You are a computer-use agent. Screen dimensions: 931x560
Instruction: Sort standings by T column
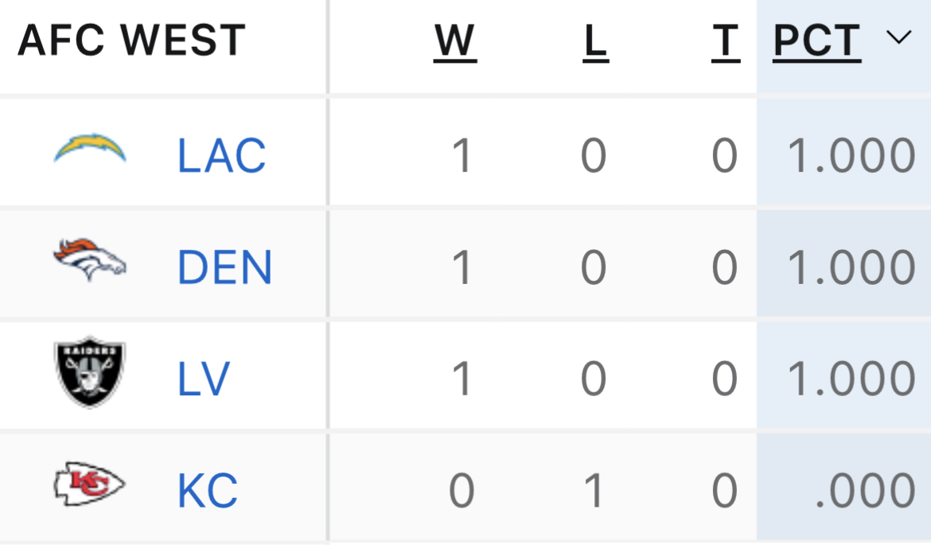click(726, 41)
